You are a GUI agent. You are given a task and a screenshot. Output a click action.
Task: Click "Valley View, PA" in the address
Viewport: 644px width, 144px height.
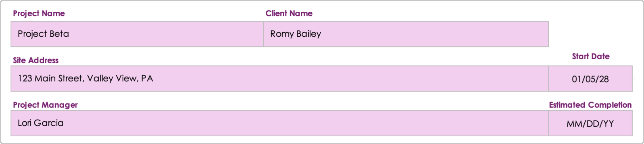click(x=120, y=79)
